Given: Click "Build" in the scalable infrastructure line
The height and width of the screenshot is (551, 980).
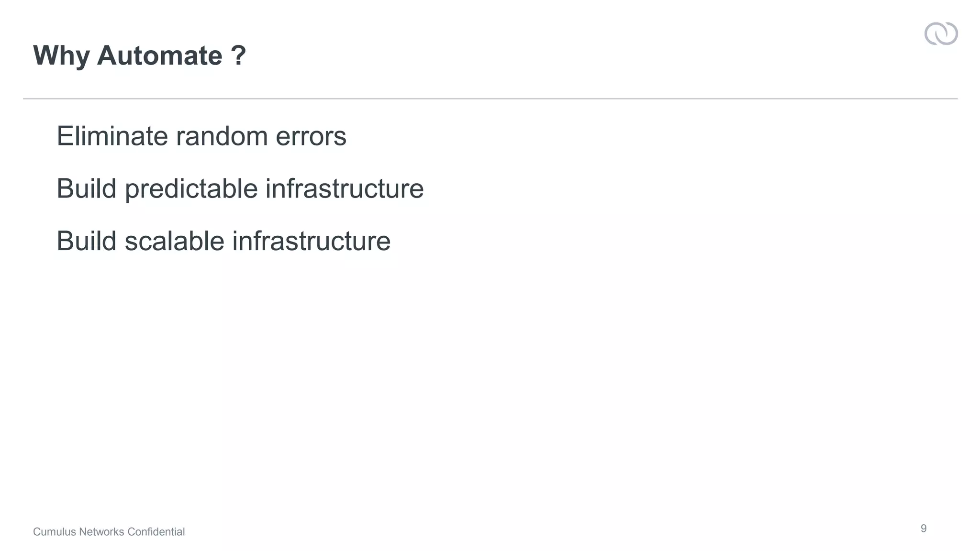Looking at the screenshot, I should tap(87, 241).
